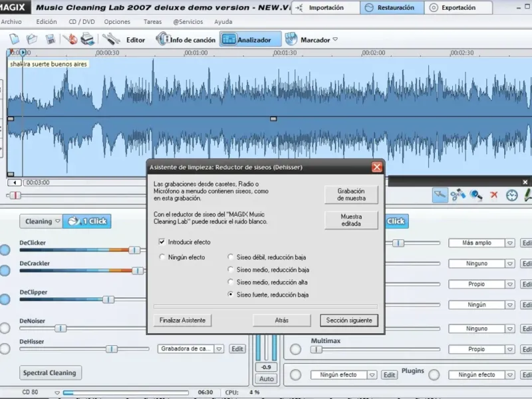Click the Cleaning 1 Click button
Image resolution: width=532 pixels, height=399 pixels.
click(x=87, y=221)
